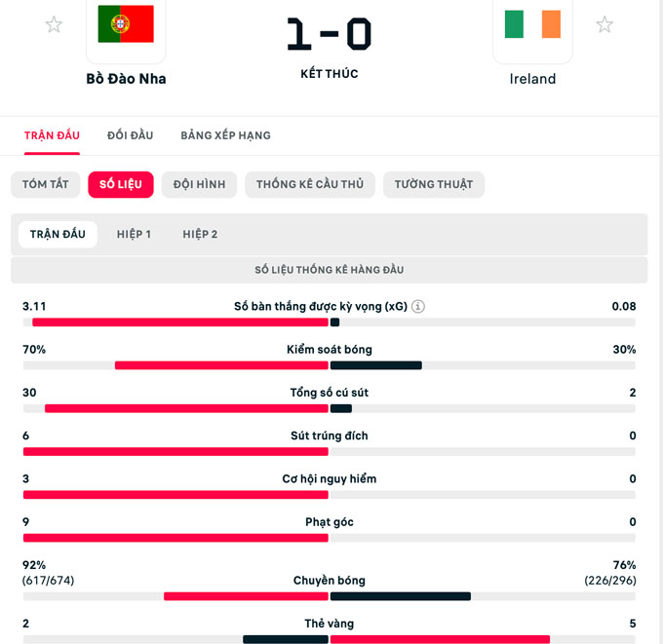Filter statistics to Hiệp 1

pos(134,234)
